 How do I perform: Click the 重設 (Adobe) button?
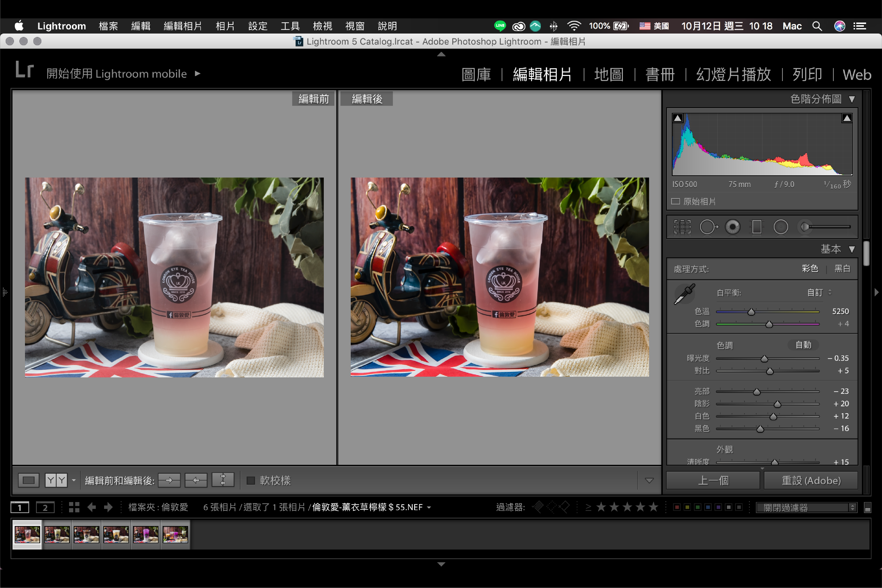[811, 480]
